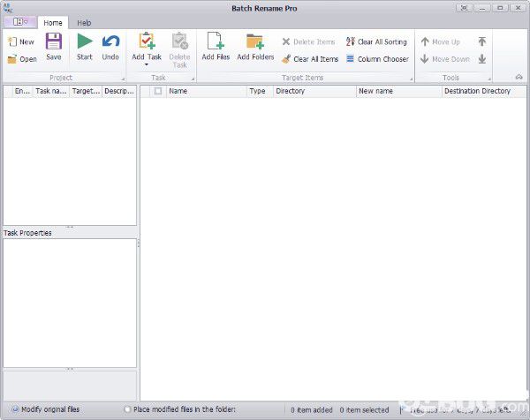Viewport: 530px width, 420px height.
Task: Open the Column Chooser
Action: point(377,59)
